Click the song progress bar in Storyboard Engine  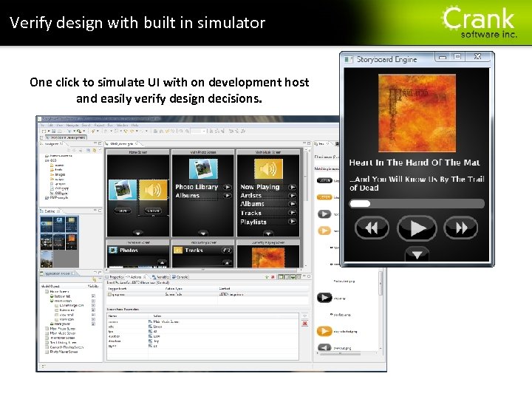pos(417,204)
